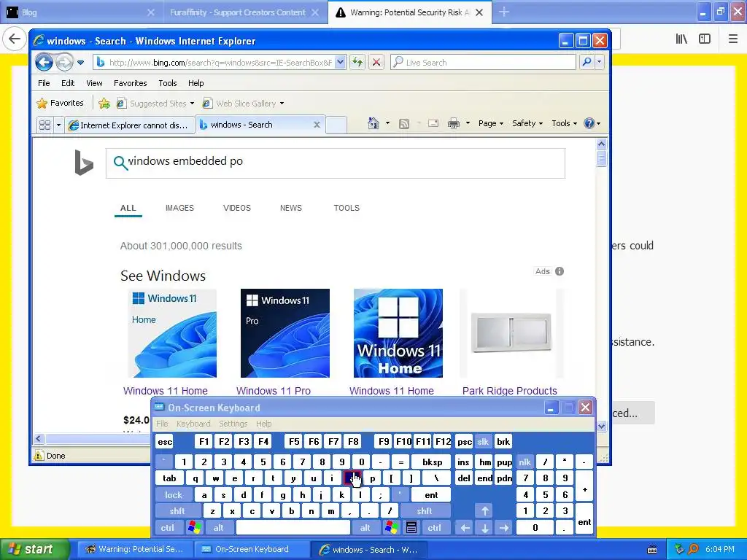Open the Windows 11 Pro link
747x560 pixels.
point(274,391)
